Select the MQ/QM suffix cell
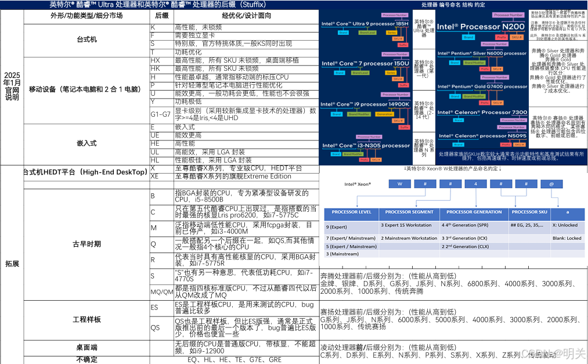588x364 pixels. 161,292
